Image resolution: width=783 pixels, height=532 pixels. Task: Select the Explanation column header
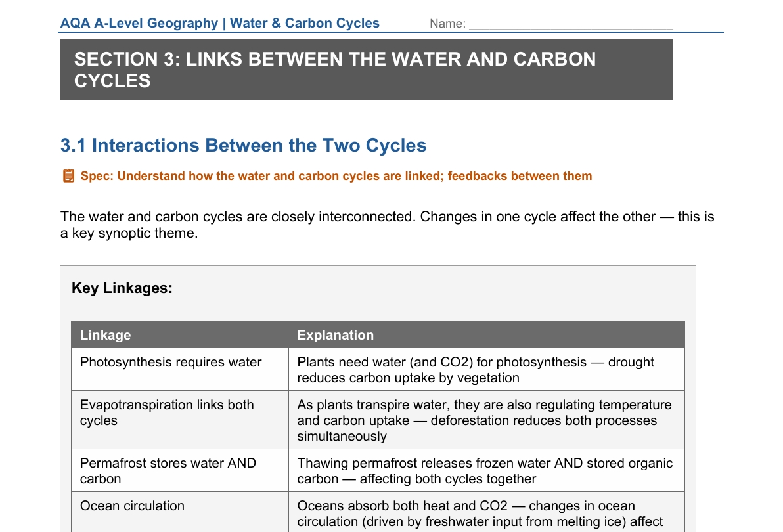pyautogui.click(x=487, y=335)
